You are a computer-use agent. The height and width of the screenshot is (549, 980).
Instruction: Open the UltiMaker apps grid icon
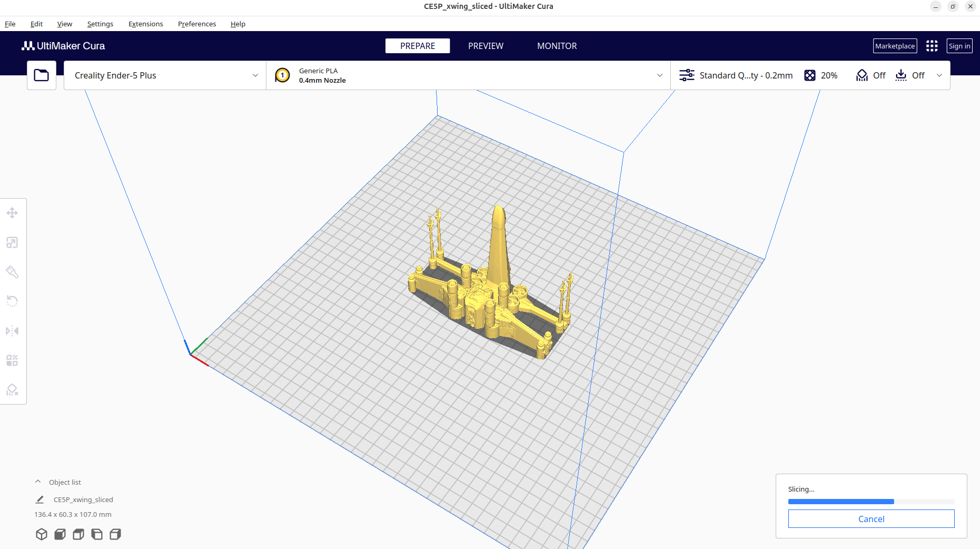[932, 46]
